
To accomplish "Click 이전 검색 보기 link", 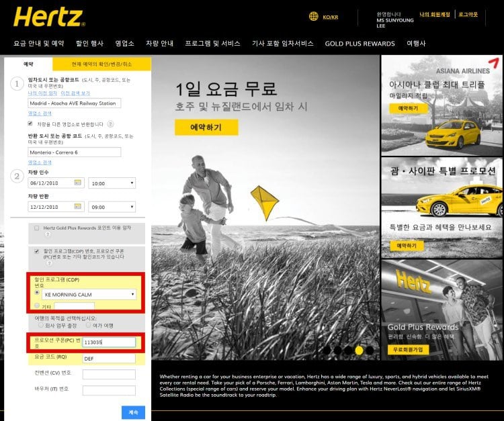I will coord(75,93).
